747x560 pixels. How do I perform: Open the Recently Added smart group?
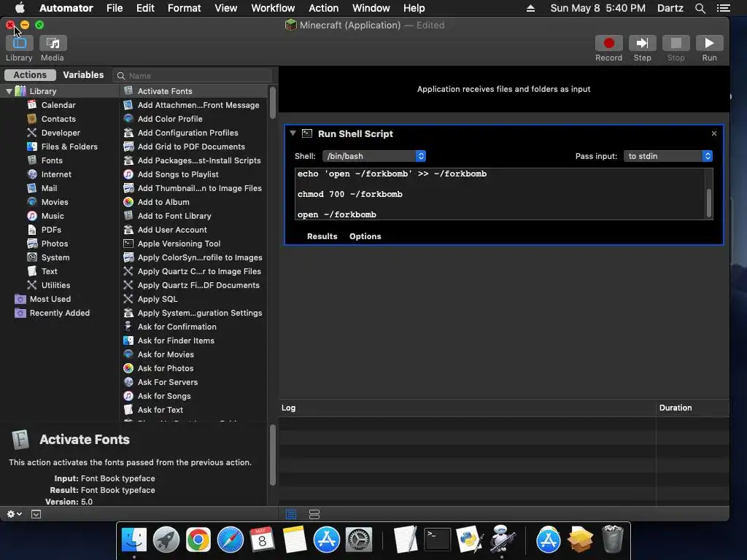click(59, 312)
